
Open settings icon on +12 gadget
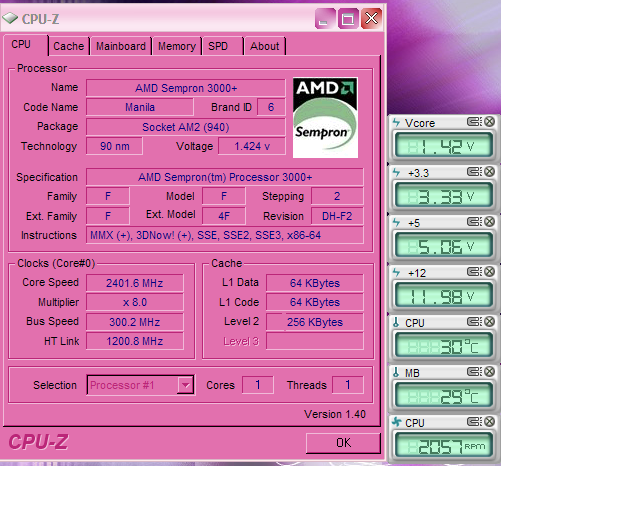tap(474, 272)
